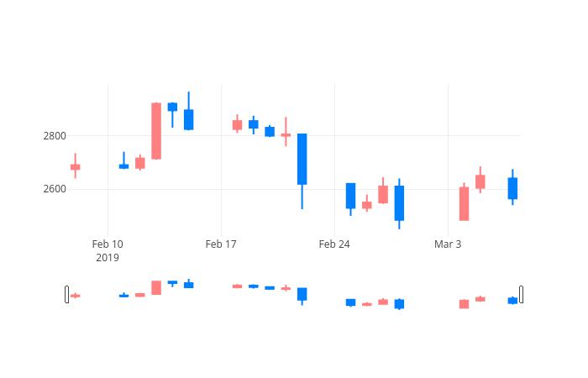Select the leftmost red candlestick in main chart
Image resolution: width=588 pixels, height=378 pixels.
click(x=76, y=167)
